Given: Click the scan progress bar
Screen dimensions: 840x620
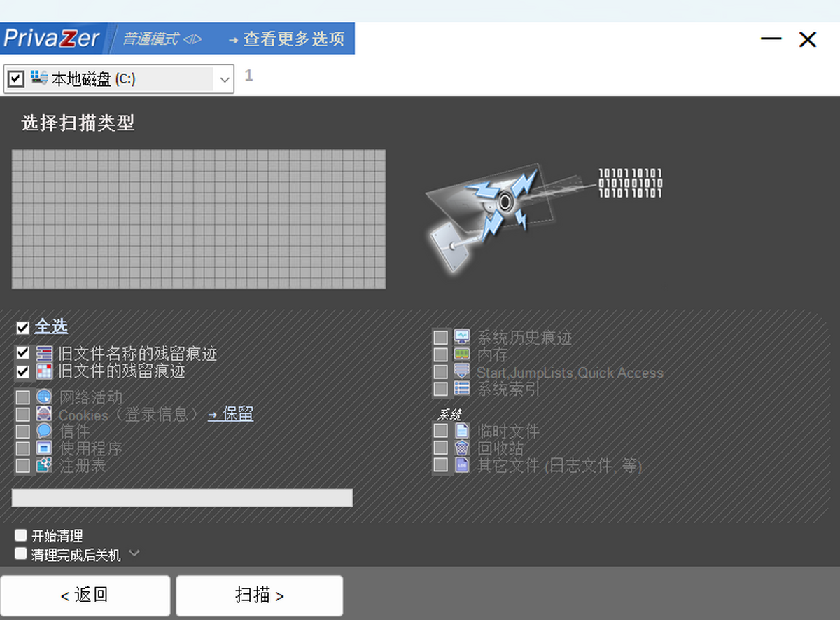Looking at the screenshot, I should (x=182, y=497).
